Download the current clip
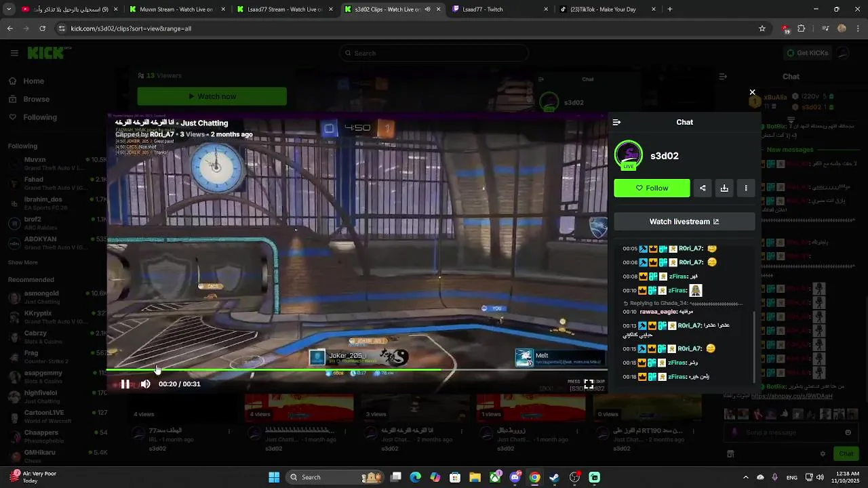This screenshot has height=488, width=868. 724,188
